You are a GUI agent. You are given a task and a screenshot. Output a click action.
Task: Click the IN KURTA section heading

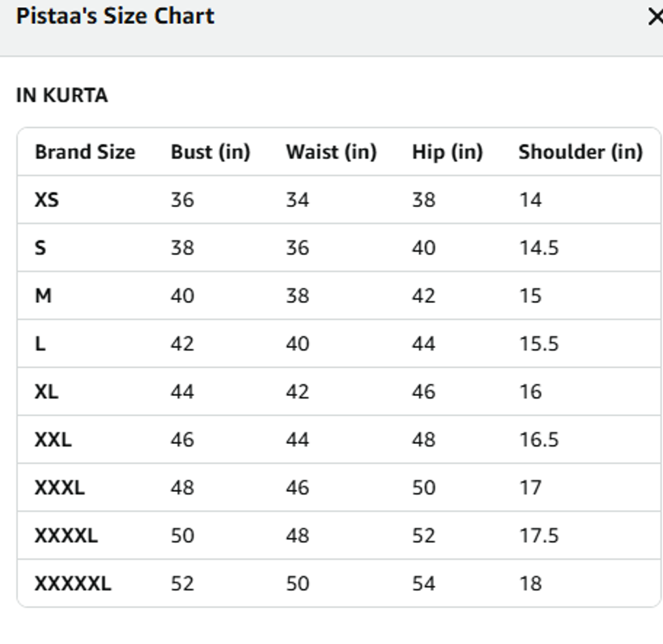coord(62,96)
